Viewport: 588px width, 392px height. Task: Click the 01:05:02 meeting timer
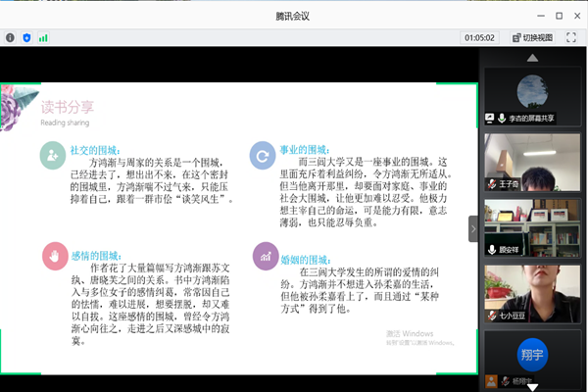coord(480,37)
